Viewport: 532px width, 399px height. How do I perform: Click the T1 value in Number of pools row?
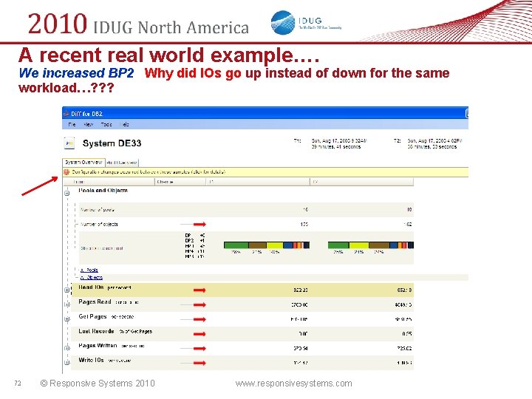(x=305, y=210)
